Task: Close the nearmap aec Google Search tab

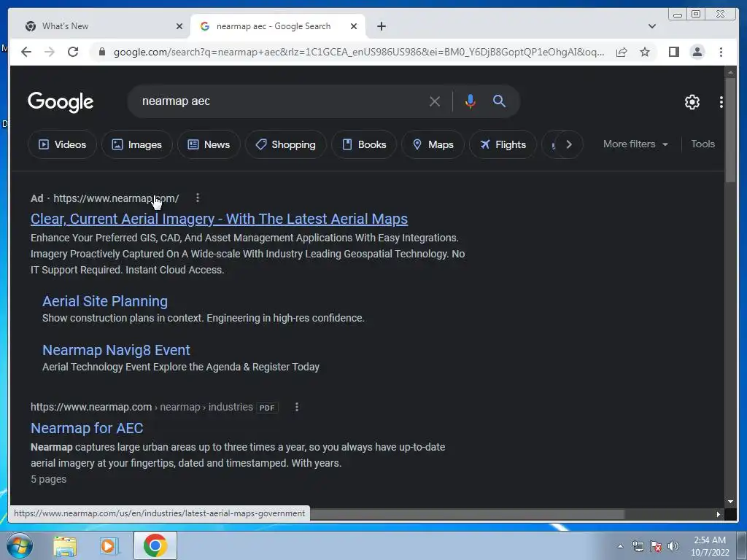Action: tap(354, 26)
